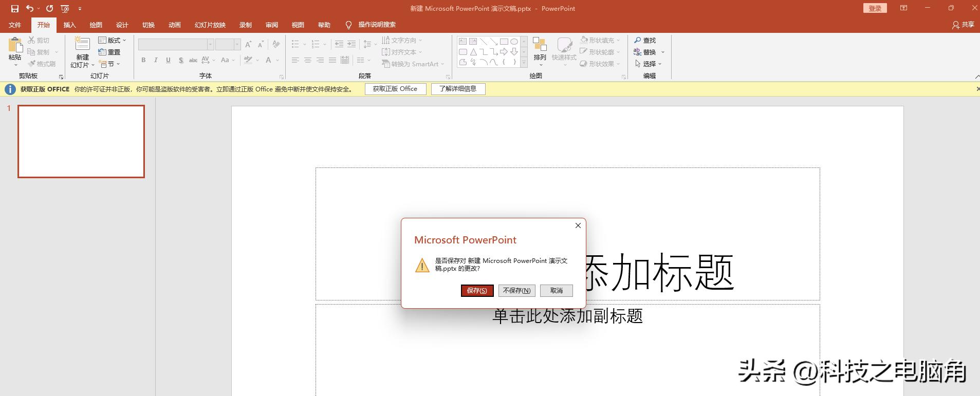Click Learn More details button

coord(458,89)
